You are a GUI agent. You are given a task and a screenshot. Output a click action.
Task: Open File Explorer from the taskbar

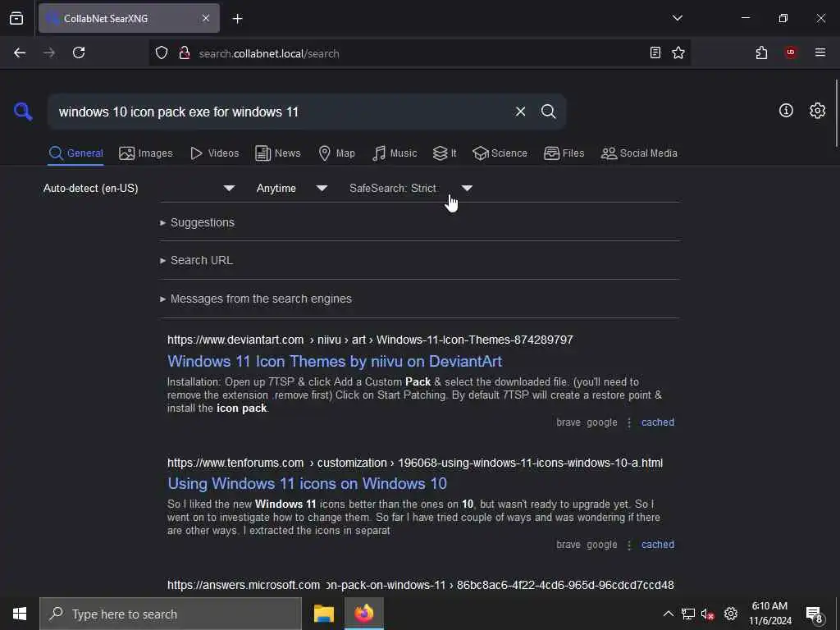click(323, 614)
